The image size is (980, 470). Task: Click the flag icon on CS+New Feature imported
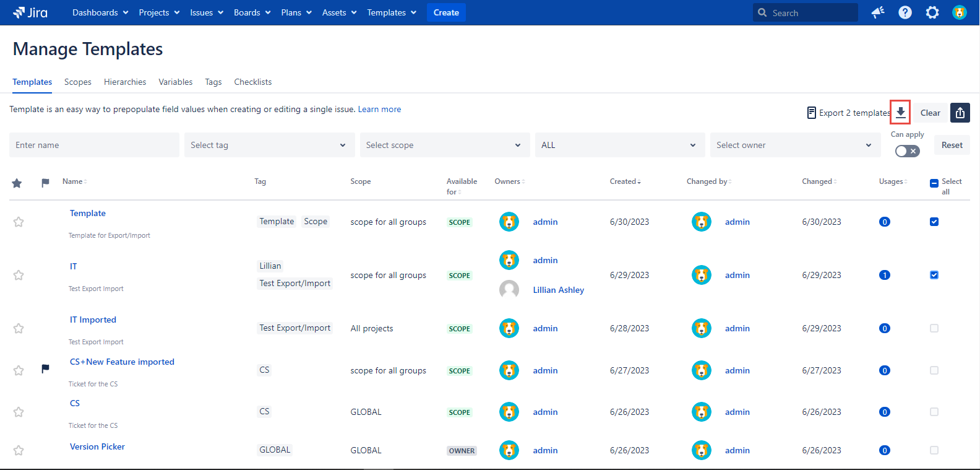[x=45, y=369]
